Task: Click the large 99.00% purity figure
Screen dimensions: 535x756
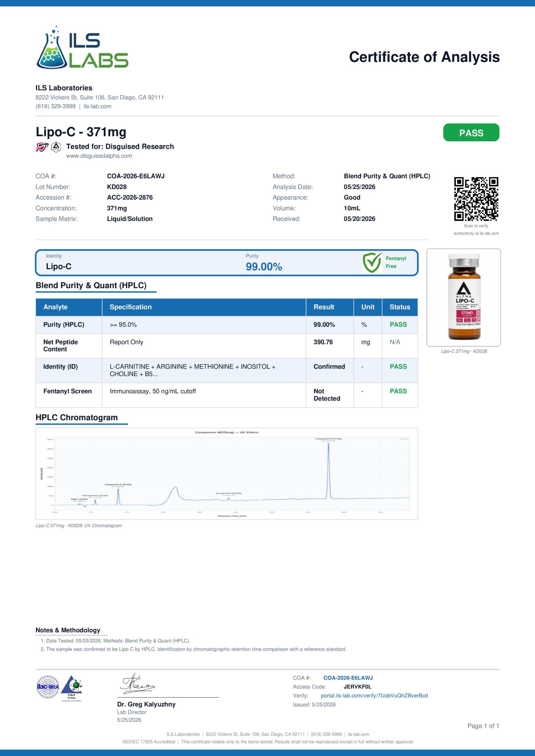Action: 264,267
